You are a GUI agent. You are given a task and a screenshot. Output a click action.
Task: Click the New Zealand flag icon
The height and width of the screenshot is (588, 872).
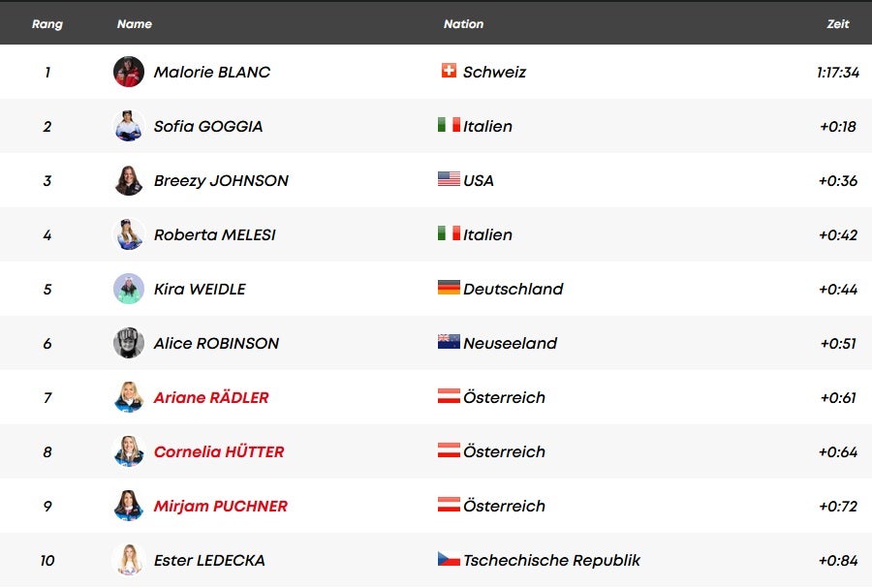[x=449, y=342]
